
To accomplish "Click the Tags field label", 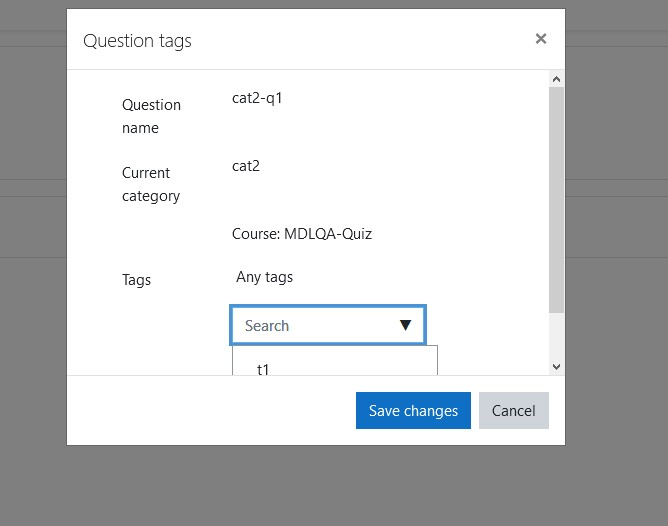I will click(x=136, y=280).
